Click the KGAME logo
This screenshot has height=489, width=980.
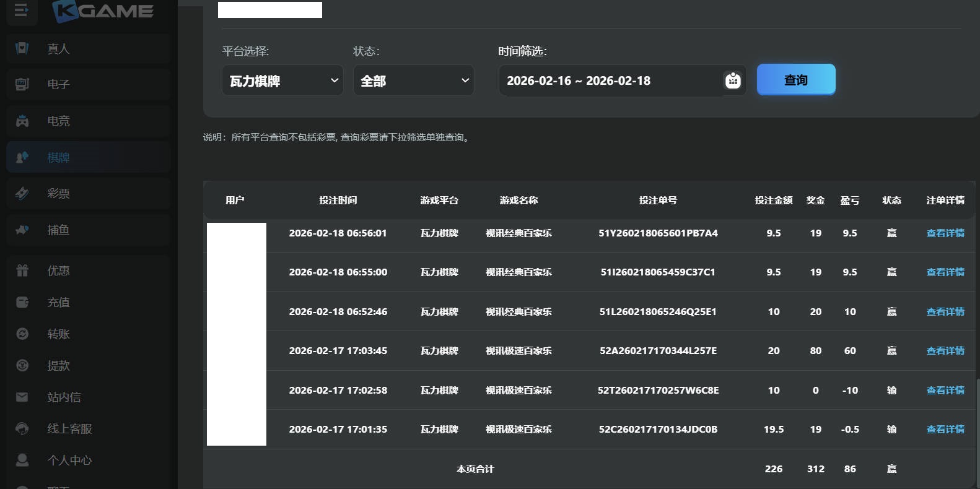[x=103, y=11]
